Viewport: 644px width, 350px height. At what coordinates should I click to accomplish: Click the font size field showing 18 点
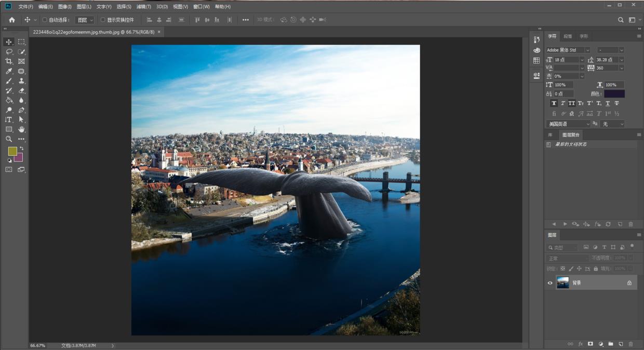pyautogui.click(x=566, y=60)
